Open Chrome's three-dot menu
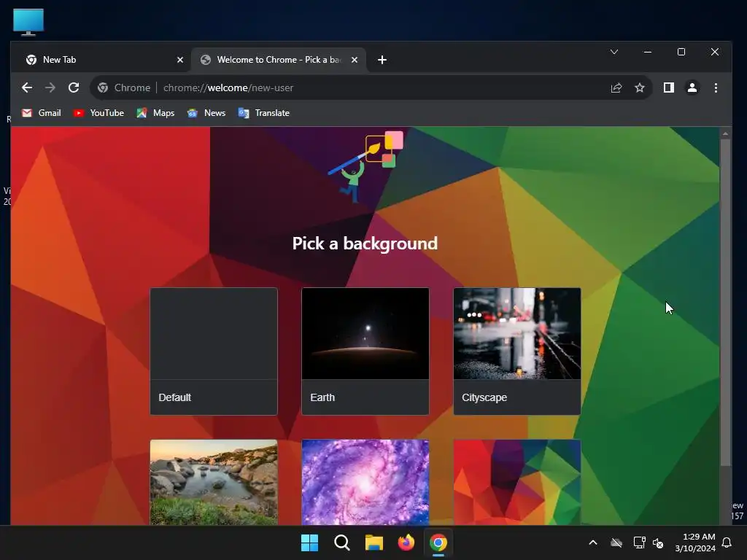The height and width of the screenshot is (560, 747). coord(716,87)
